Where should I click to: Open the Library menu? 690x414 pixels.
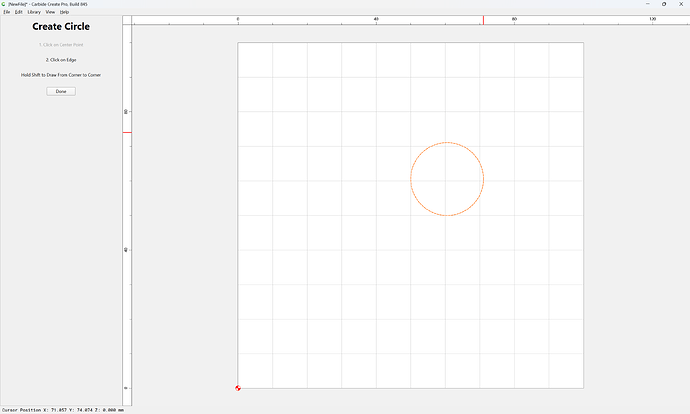pyautogui.click(x=34, y=12)
